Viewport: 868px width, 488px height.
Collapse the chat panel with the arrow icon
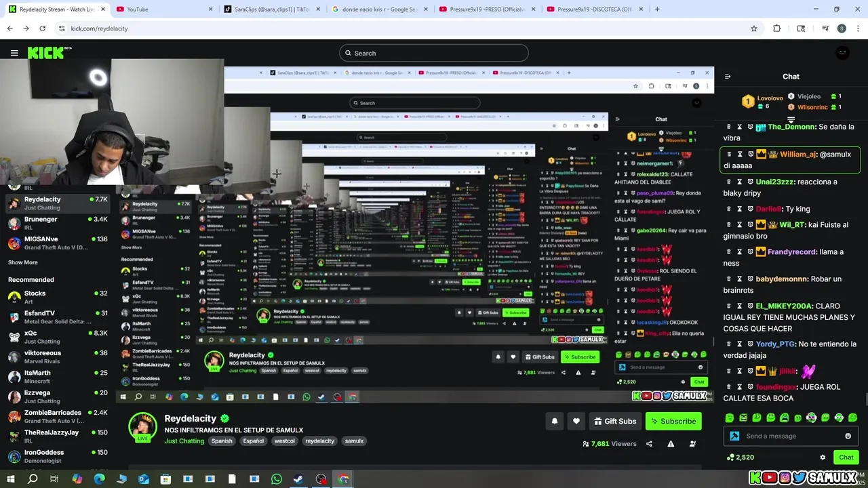click(728, 77)
